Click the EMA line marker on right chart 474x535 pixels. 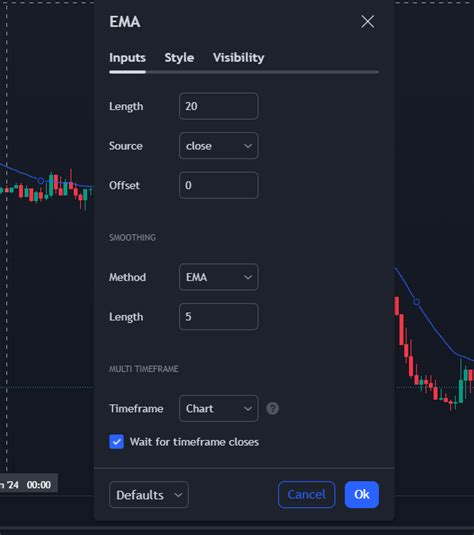point(416,302)
